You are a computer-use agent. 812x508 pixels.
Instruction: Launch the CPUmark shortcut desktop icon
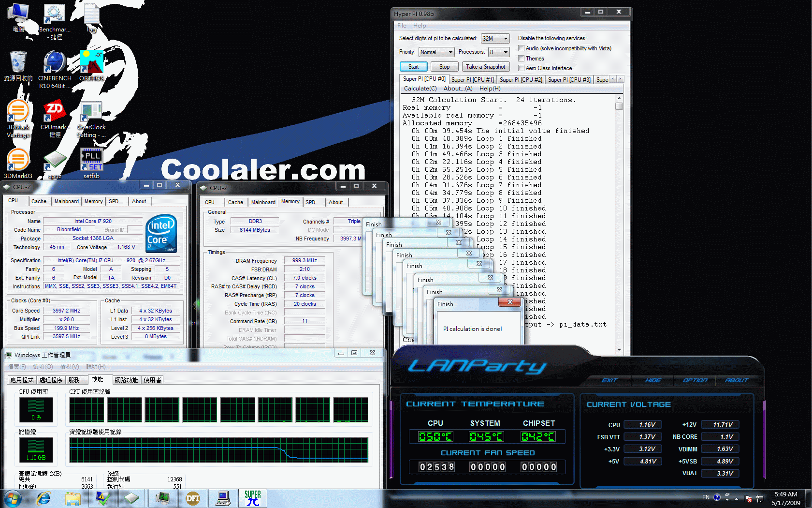click(55, 119)
